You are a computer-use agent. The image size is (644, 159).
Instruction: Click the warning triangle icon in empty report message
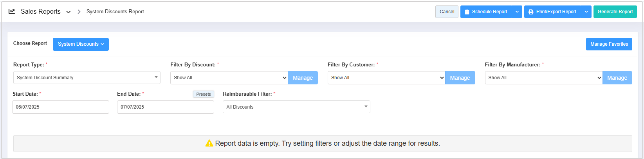click(209, 143)
